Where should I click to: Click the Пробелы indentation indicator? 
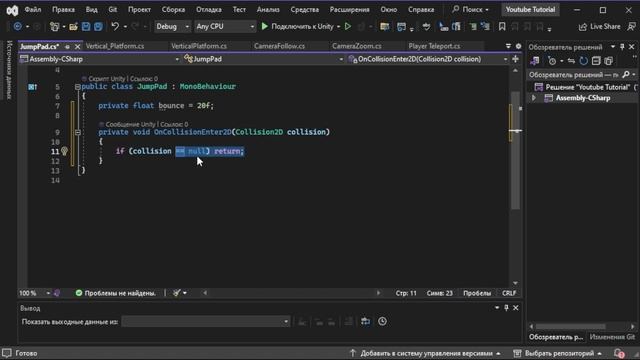[x=477, y=293]
